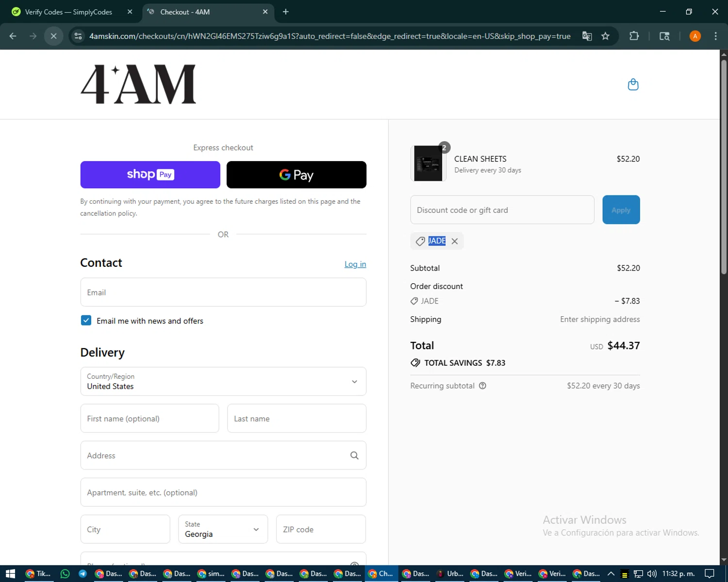Click the Apartment, suite, etc. field
The height and width of the screenshot is (582, 728).
(223, 492)
